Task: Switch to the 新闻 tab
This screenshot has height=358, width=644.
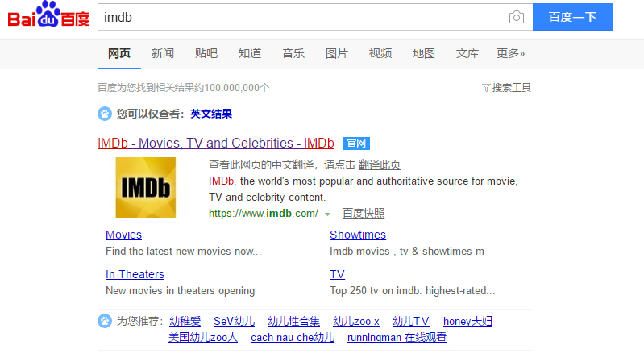Action: click(x=163, y=53)
